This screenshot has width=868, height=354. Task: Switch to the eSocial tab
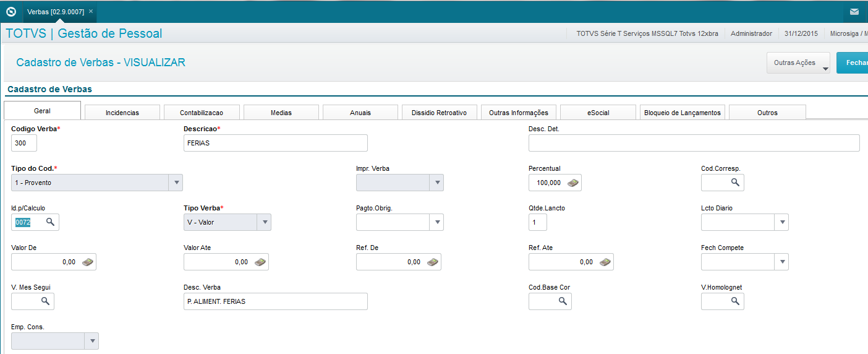click(598, 113)
